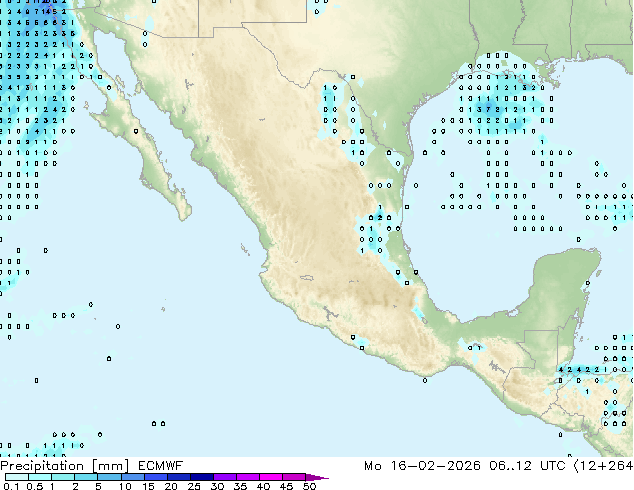634x490 pixels.
Task: Click the '50' legend scale label
Action: [x=309, y=486]
